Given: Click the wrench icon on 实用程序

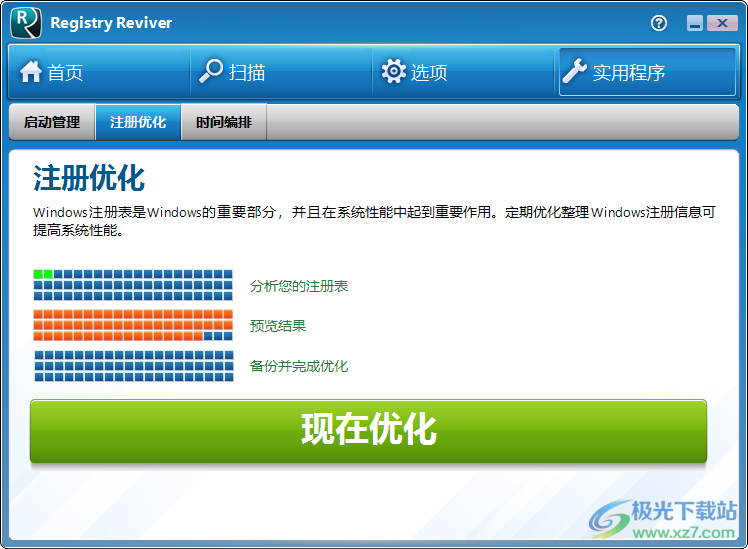Looking at the screenshot, I should 574,71.
